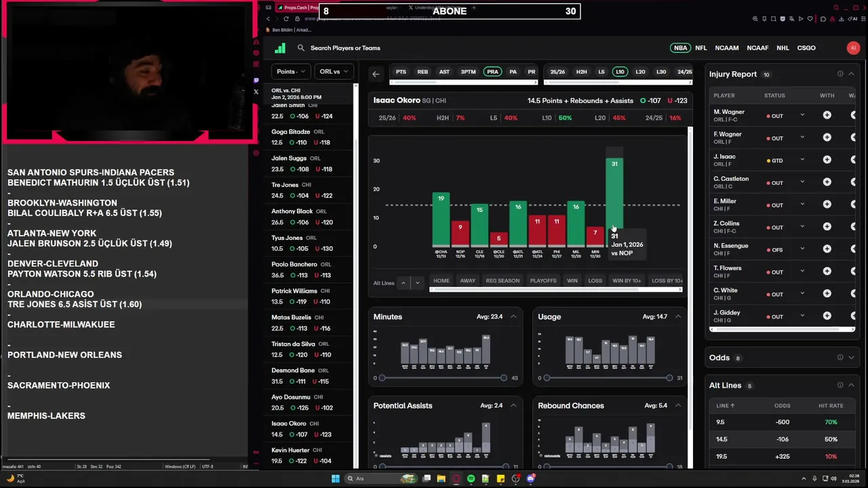Add C. White to the With filter
This screenshot has width=868, height=488.
(827, 294)
